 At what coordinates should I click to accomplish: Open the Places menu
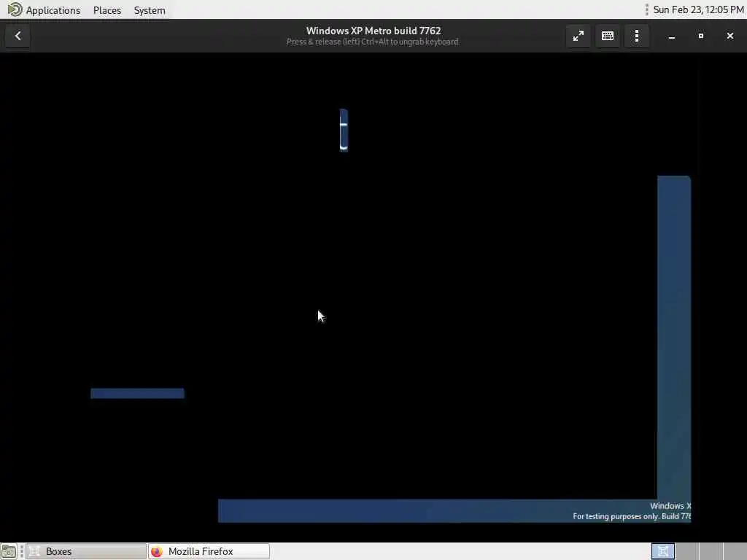tap(107, 10)
